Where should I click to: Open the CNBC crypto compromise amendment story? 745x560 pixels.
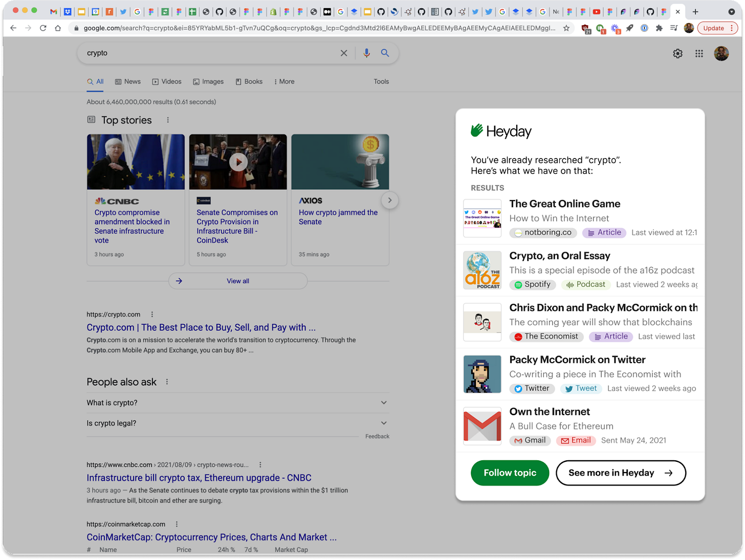click(x=132, y=227)
